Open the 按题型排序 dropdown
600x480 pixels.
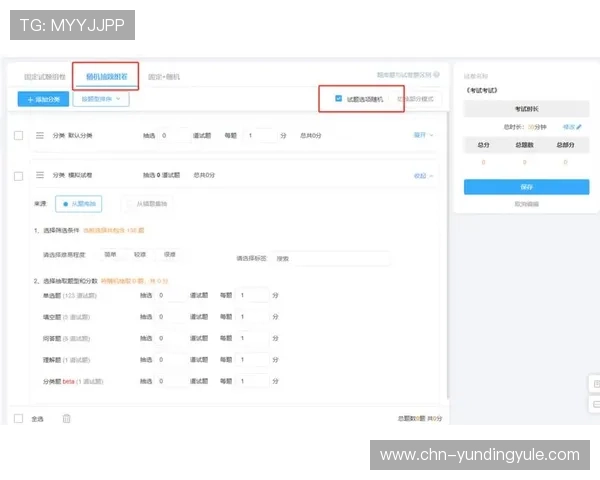point(101,99)
